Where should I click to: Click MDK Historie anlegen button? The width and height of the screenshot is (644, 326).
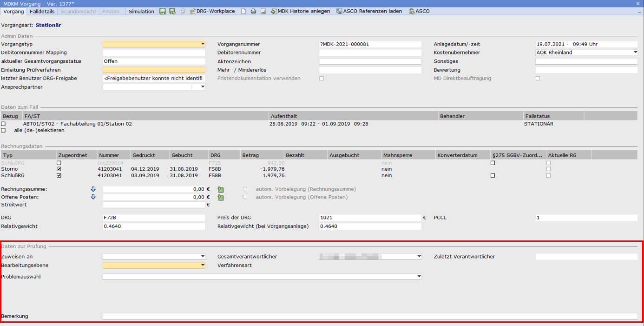point(301,11)
